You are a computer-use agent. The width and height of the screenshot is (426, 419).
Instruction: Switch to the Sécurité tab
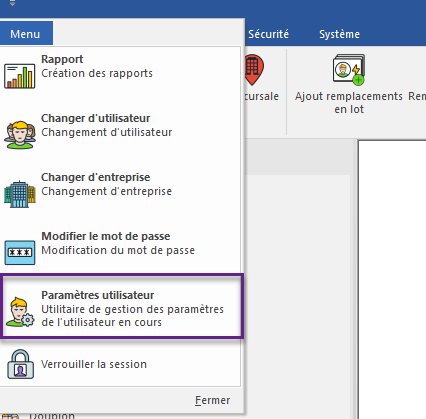coord(268,34)
